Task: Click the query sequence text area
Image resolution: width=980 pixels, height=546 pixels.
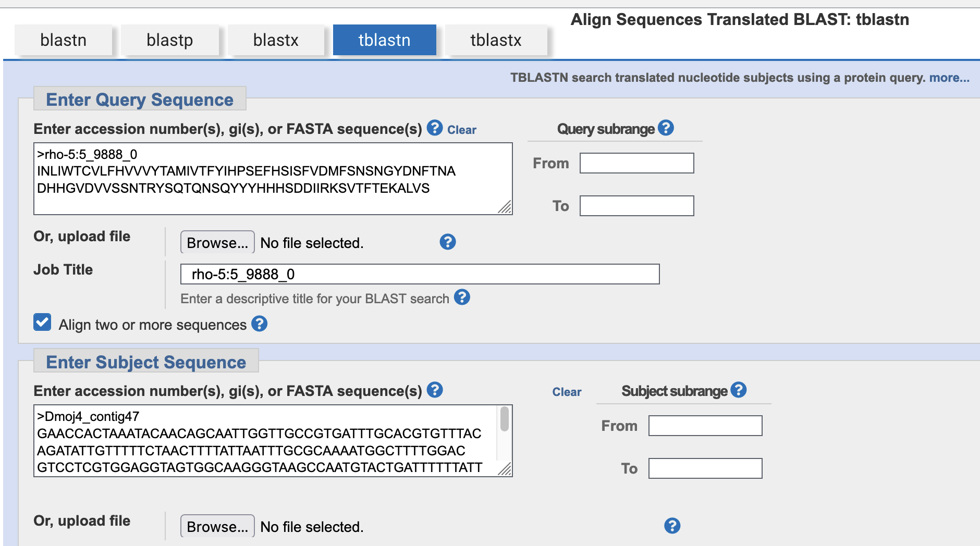Action: click(x=273, y=179)
